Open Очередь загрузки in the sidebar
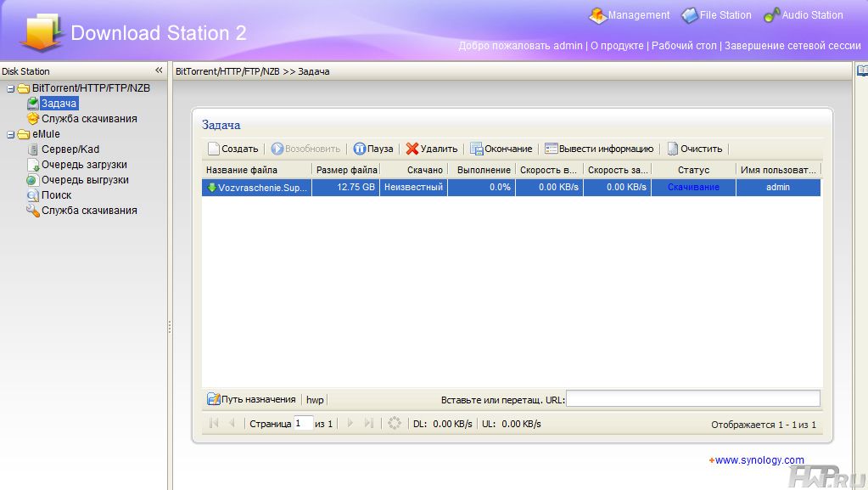Viewport: 868px width, 490px height. coord(84,165)
